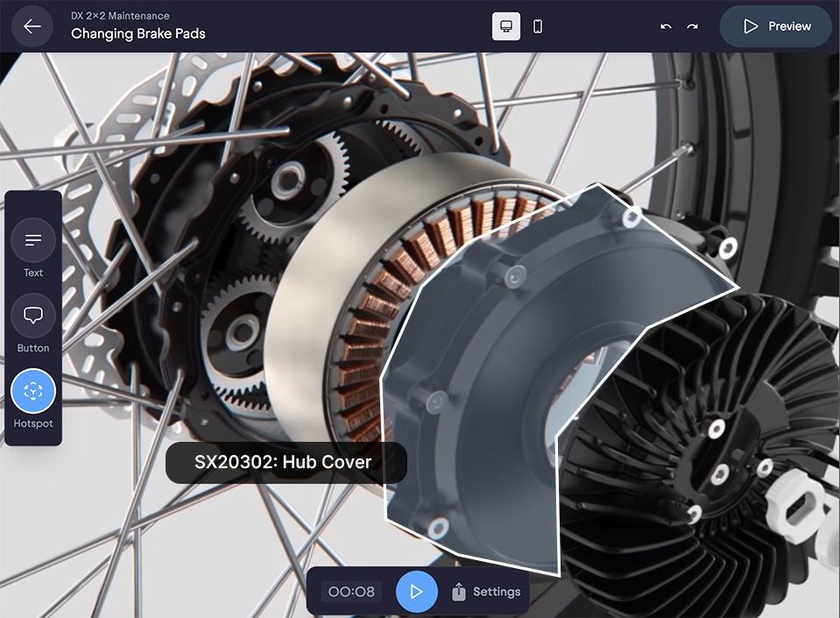Click the Changing Brake Pads title

pyautogui.click(x=138, y=34)
